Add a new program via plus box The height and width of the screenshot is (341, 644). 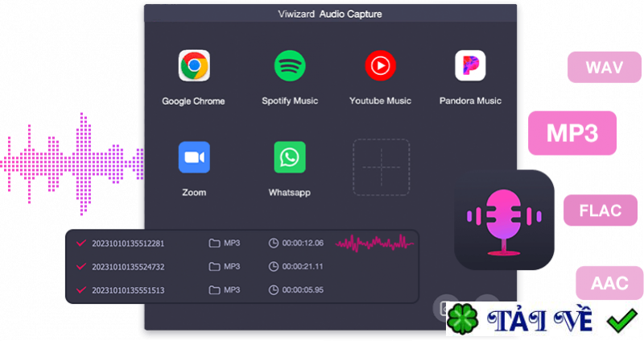381,167
